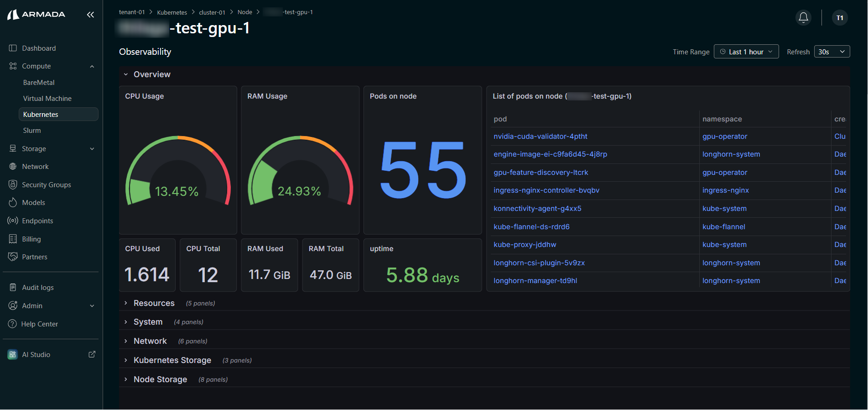Click the RAM Used 11.7 GiB value
Viewport: 868px width, 410px height.
[269, 275]
